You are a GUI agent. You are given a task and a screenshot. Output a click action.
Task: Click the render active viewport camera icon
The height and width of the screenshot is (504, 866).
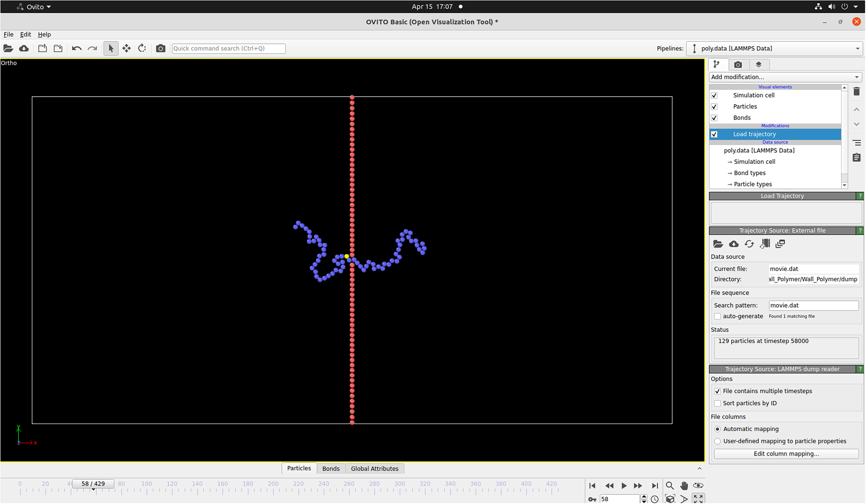(161, 49)
